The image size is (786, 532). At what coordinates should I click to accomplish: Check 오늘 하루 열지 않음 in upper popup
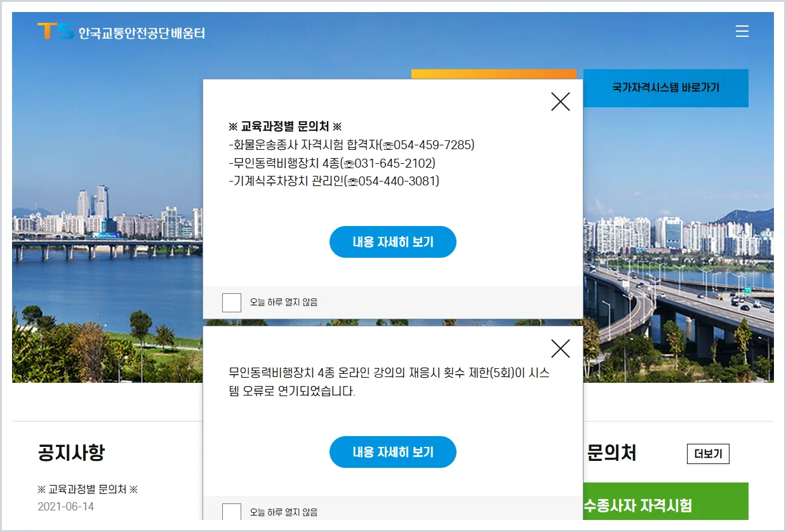pos(232,302)
